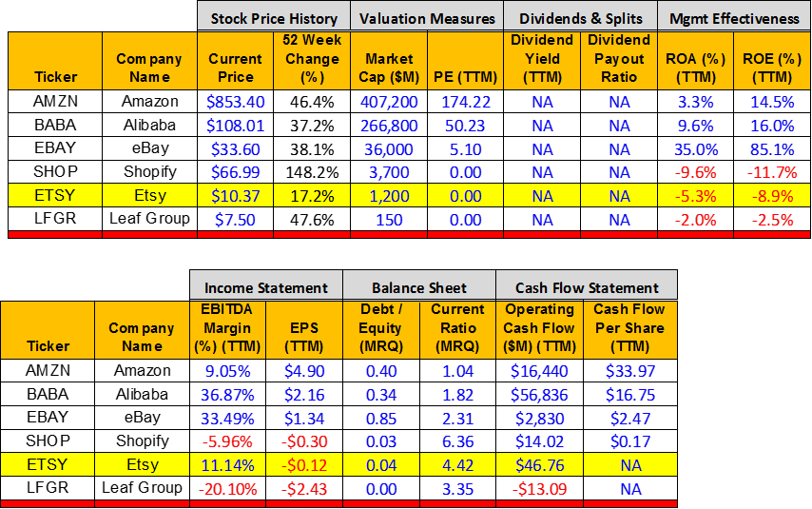Click the Shopify company name in bottom table
Screen dimensions: 812x509
[143, 441]
